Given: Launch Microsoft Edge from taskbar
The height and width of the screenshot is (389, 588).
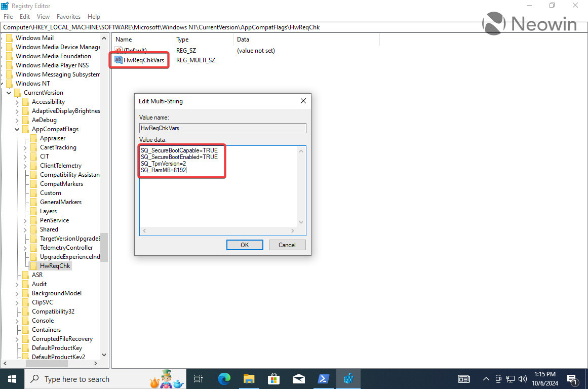Looking at the screenshot, I should coord(224,379).
